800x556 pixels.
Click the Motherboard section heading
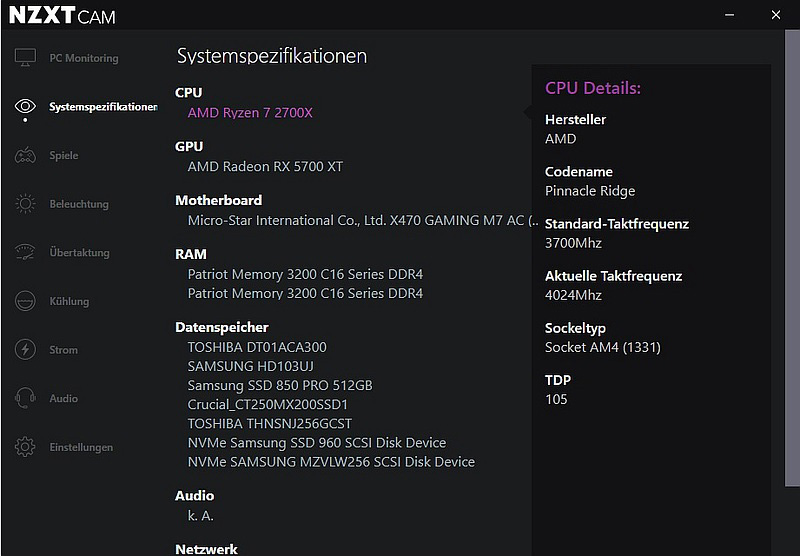[x=219, y=200]
